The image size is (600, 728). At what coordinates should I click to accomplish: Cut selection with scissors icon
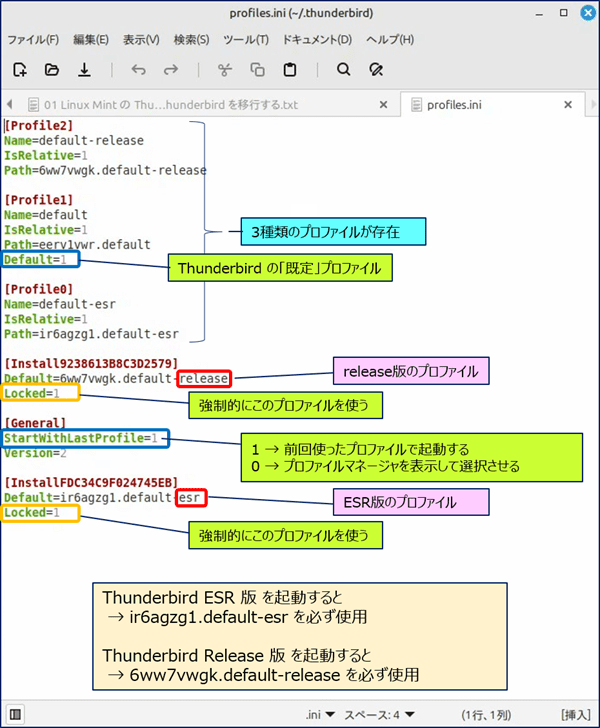[225, 70]
